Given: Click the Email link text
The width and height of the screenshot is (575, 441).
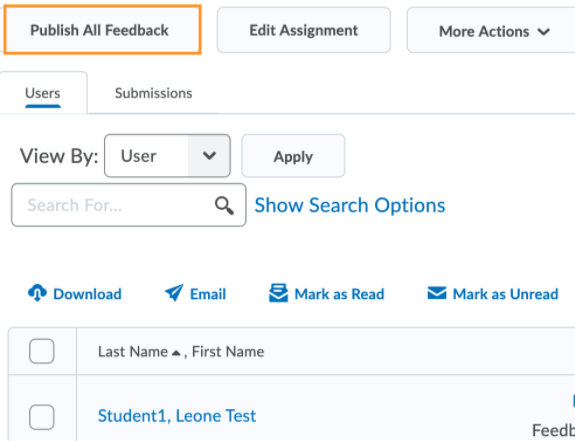Looking at the screenshot, I should 208,294.
